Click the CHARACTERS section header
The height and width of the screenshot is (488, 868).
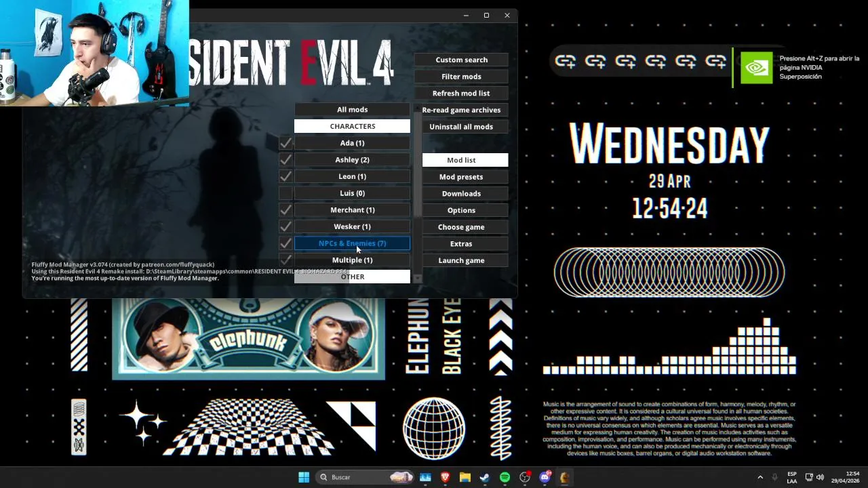pyautogui.click(x=352, y=126)
